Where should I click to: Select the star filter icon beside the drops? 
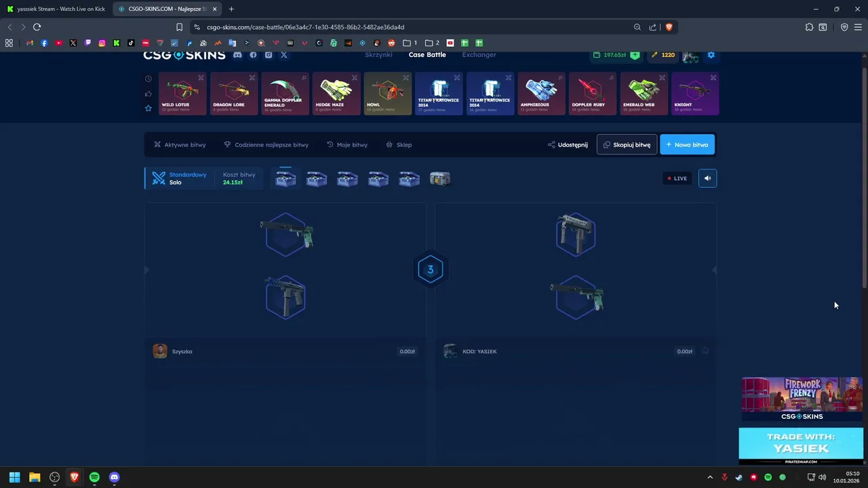[x=149, y=108]
